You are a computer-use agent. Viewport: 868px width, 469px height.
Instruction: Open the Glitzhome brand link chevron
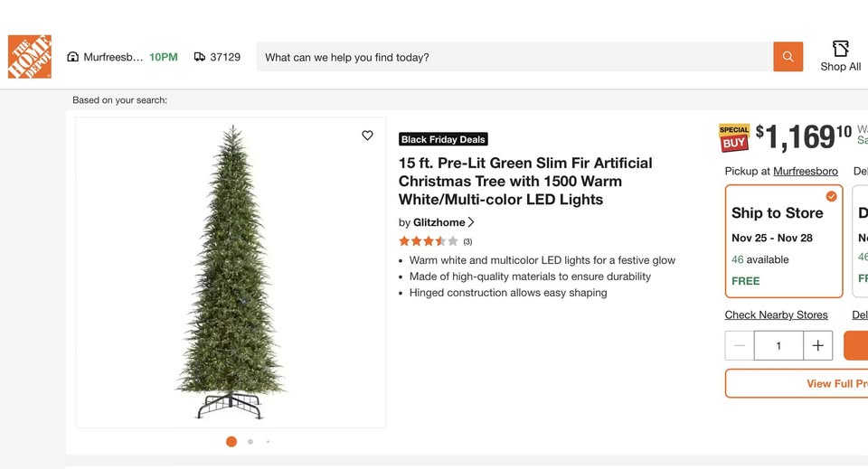click(471, 222)
